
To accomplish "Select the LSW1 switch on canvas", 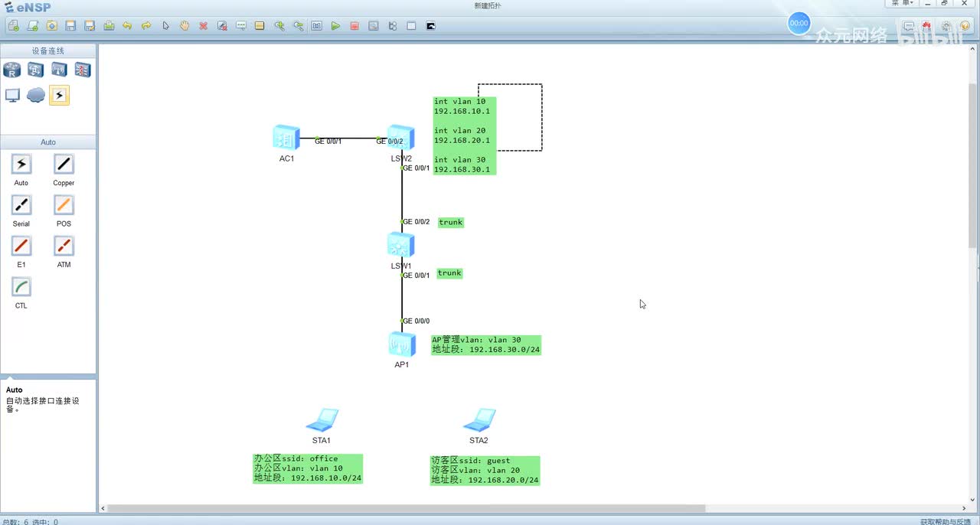I will [x=400, y=245].
